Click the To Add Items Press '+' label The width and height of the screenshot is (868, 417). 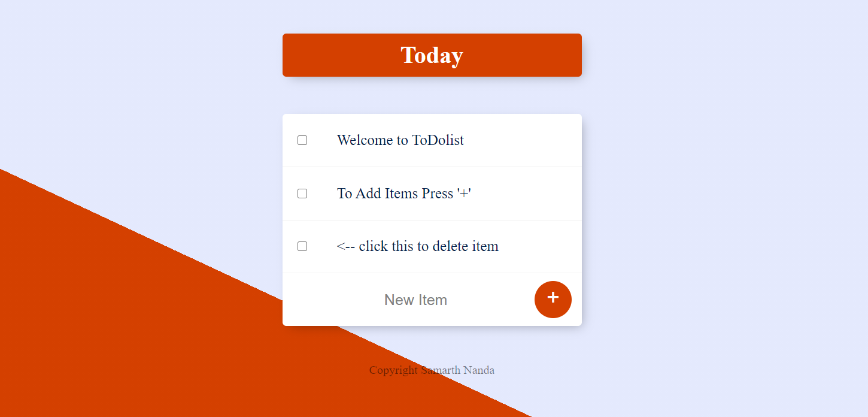click(x=404, y=194)
